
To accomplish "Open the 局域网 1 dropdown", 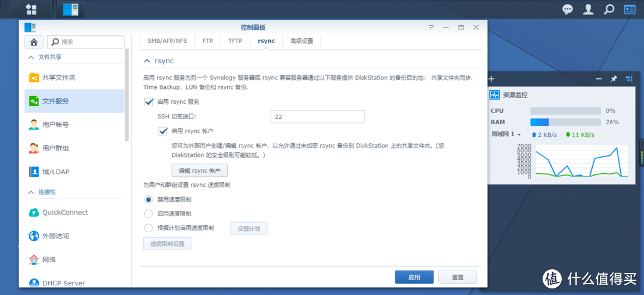I will tap(506, 134).
